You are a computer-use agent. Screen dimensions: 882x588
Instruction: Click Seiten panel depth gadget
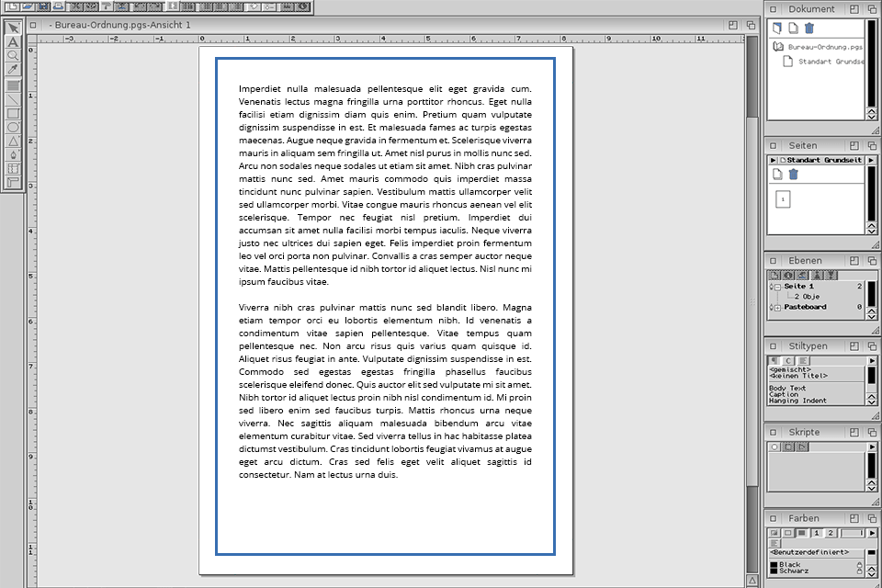click(x=872, y=146)
